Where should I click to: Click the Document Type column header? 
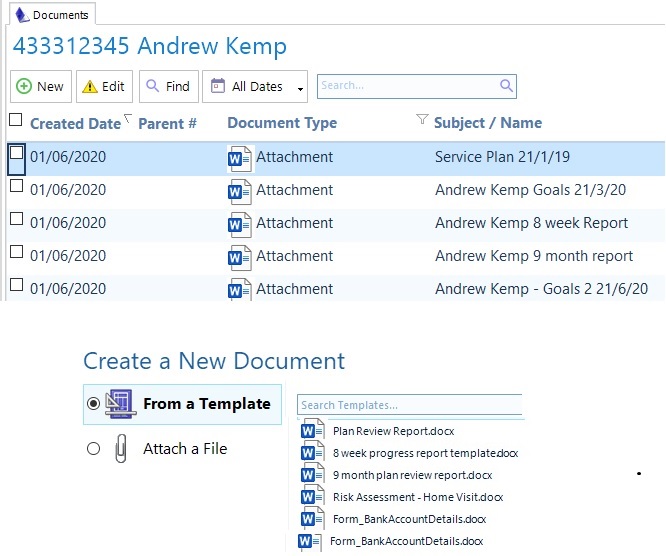point(282,123)
